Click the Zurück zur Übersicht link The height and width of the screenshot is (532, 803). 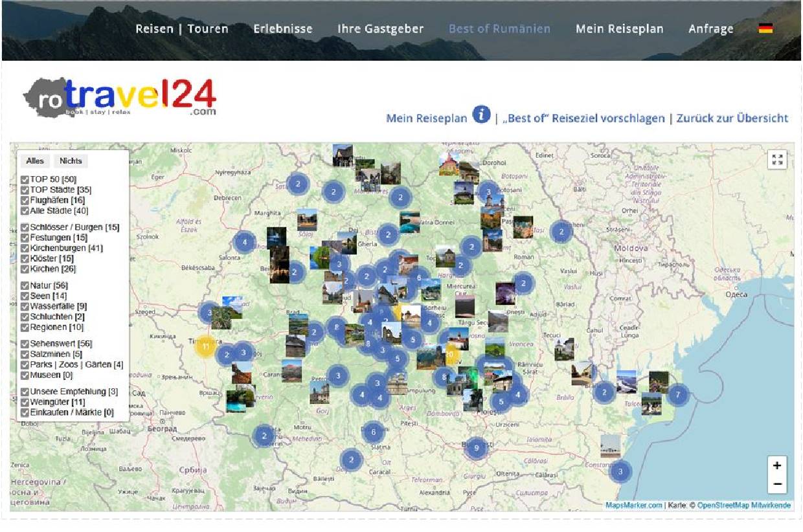(732, 118)
